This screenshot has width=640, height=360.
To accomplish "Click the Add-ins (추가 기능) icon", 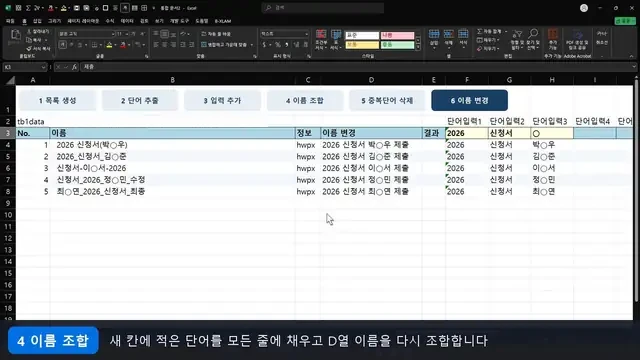I will (553, 34).
